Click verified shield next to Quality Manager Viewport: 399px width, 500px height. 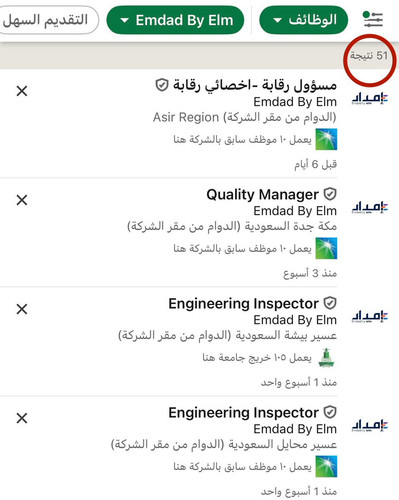330,194
